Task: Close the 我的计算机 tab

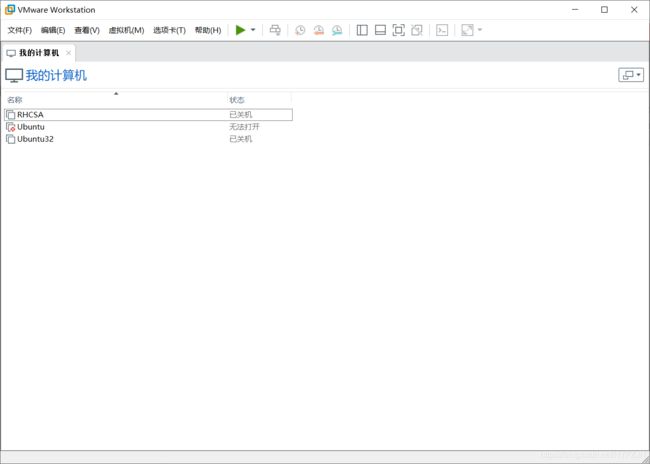Action: [x=68, y=53]
